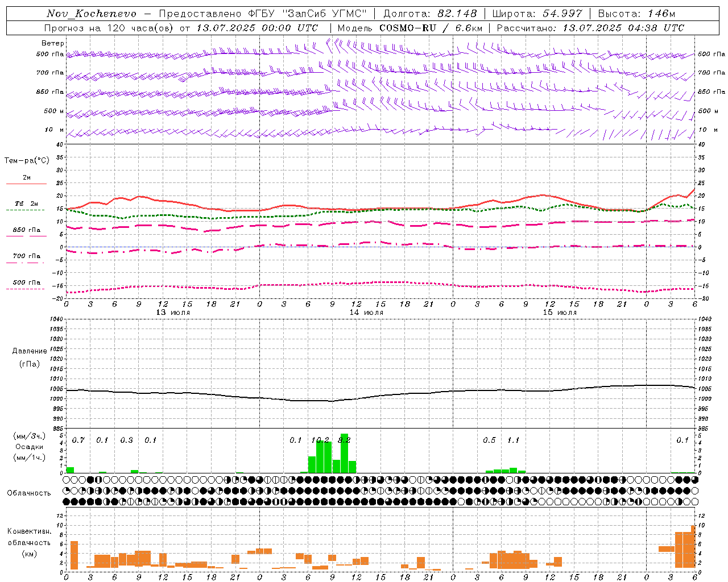Click the '(мм/3ч.)' precipitation unit label
Screen dimensions: 728x582
pyautogui.click(x=30, y=436)
